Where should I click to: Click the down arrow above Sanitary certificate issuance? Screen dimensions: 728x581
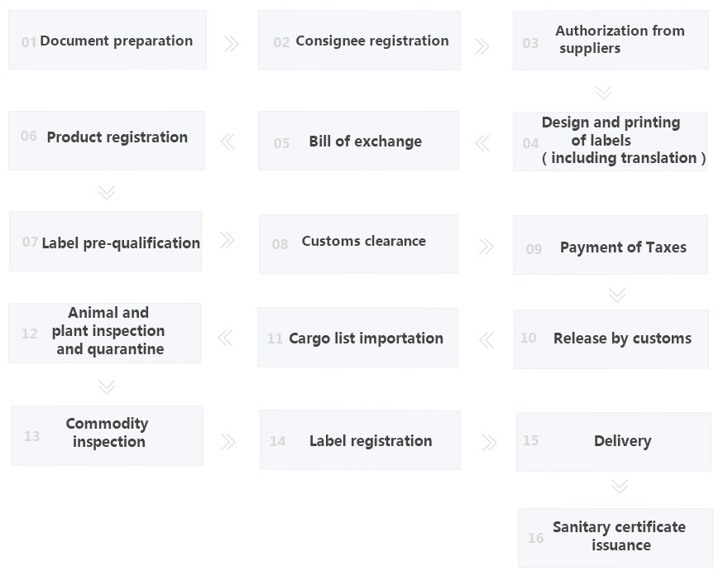pos(620,486)
